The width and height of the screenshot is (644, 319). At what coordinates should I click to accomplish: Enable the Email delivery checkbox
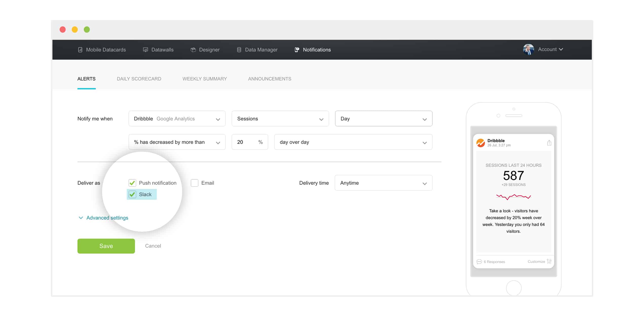[x=195, y=183]
